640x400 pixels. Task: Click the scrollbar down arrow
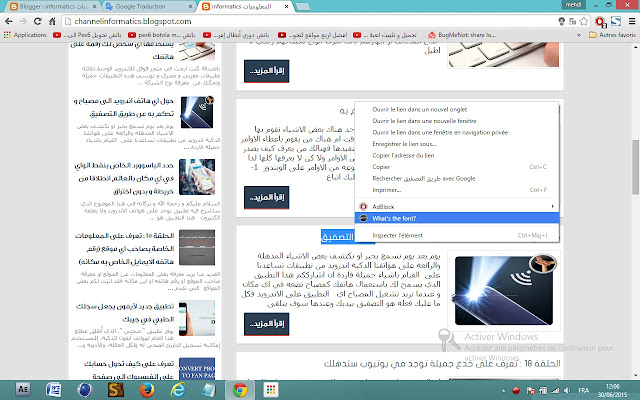point(636,376)
